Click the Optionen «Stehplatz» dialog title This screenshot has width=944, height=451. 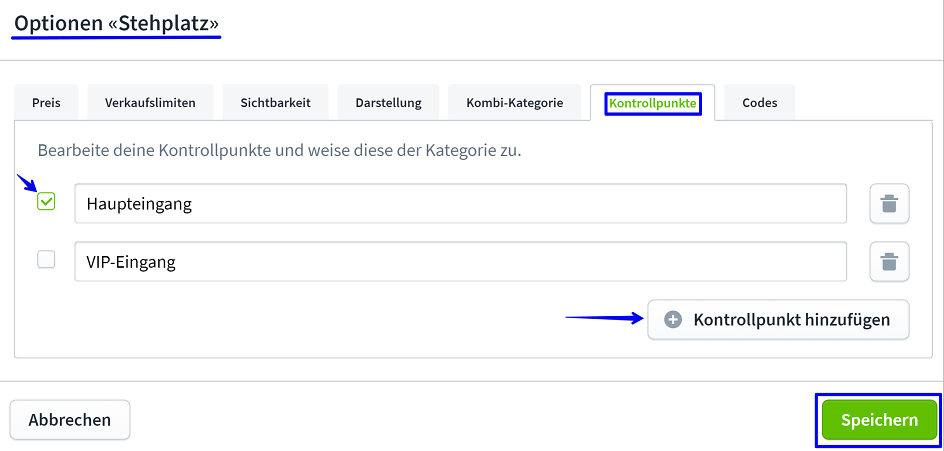[x=117, y=22]
